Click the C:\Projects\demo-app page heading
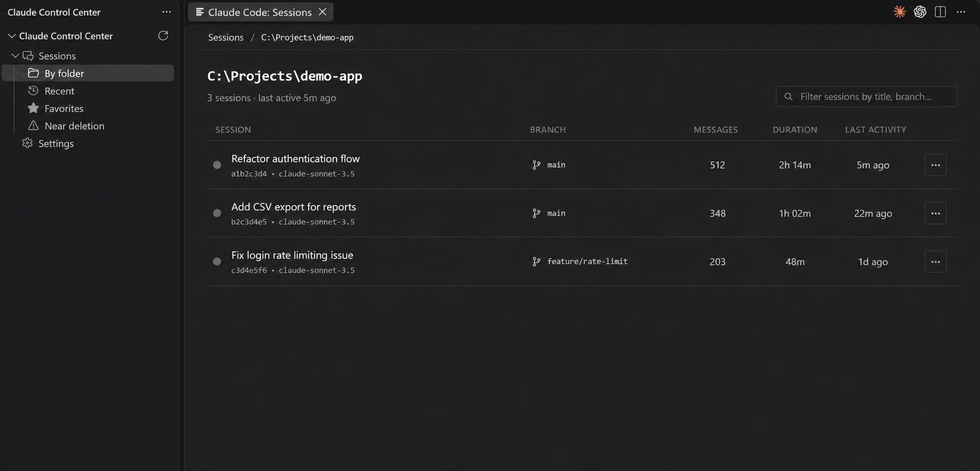Screen dimensions: 980x471 pos(285,76)
